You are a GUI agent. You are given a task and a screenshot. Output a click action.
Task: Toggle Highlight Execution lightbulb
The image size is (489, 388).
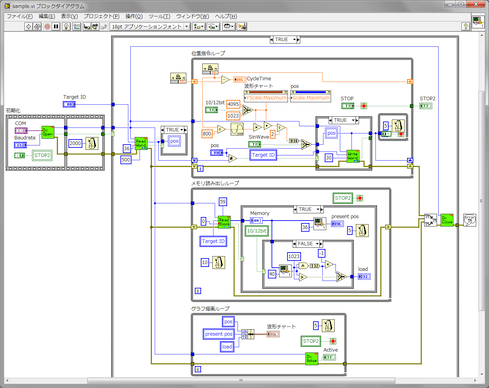click(66, 26)
